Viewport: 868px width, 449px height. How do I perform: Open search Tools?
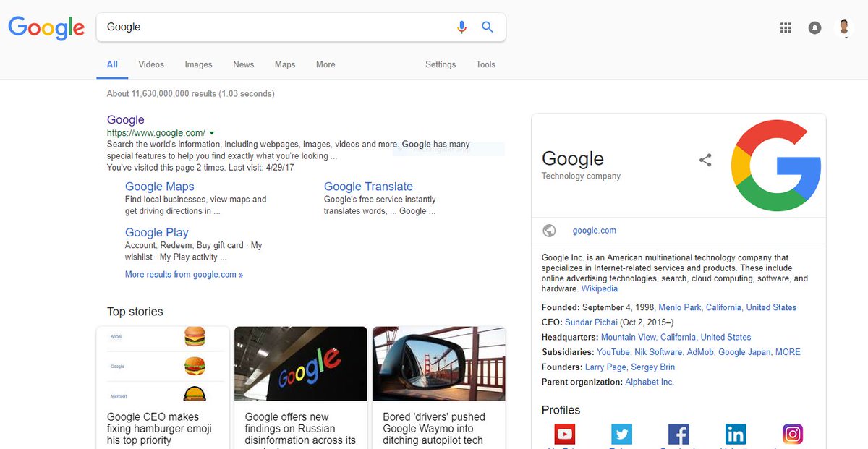click(485, 64)
